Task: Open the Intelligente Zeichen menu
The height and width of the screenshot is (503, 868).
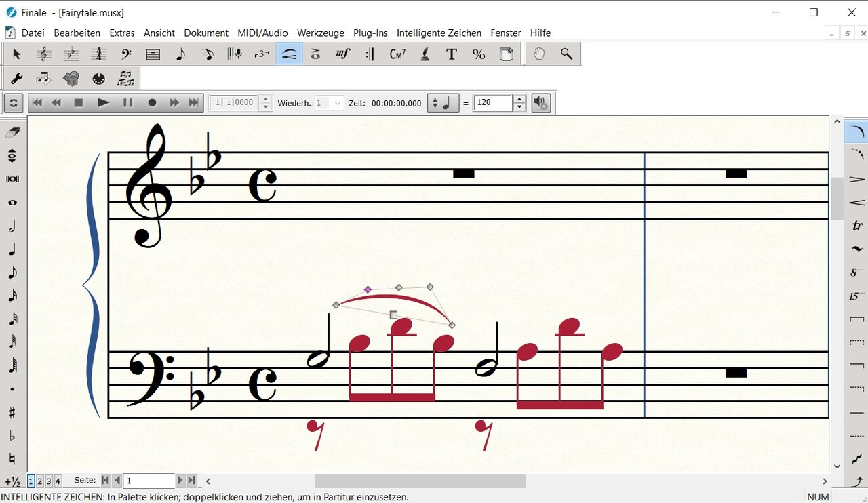Action: click(x=439, y=33)
